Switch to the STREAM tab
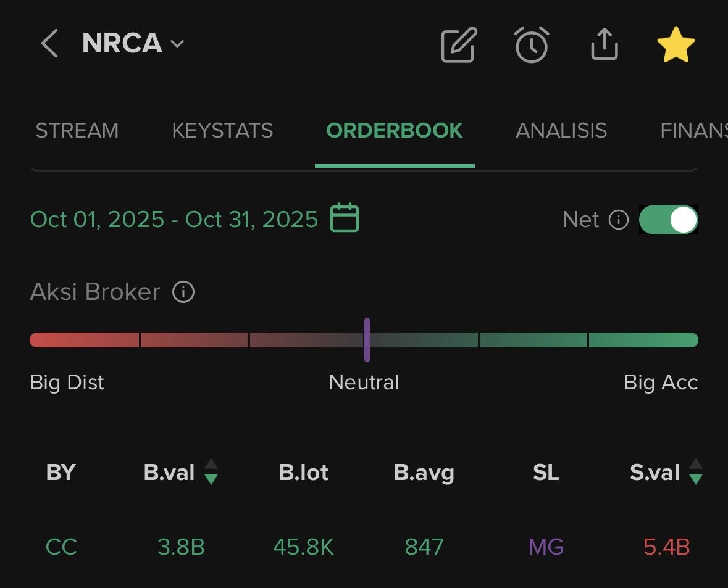 point(77,131)
